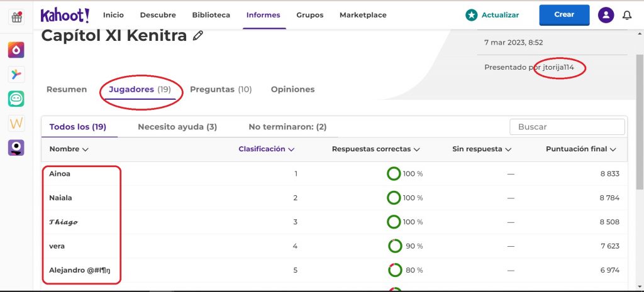The image size is (644, 292).
Task: Switch to the Preguntas tab
Action: click(x=220, y=90)
